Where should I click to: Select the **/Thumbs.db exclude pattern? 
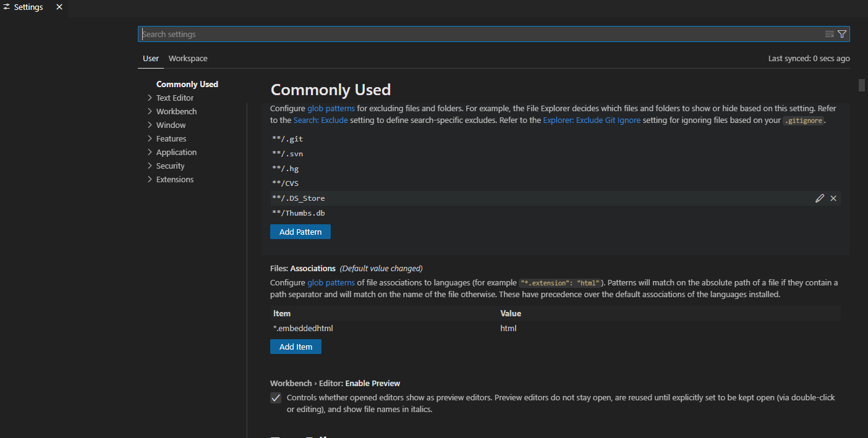pos(299,213)
